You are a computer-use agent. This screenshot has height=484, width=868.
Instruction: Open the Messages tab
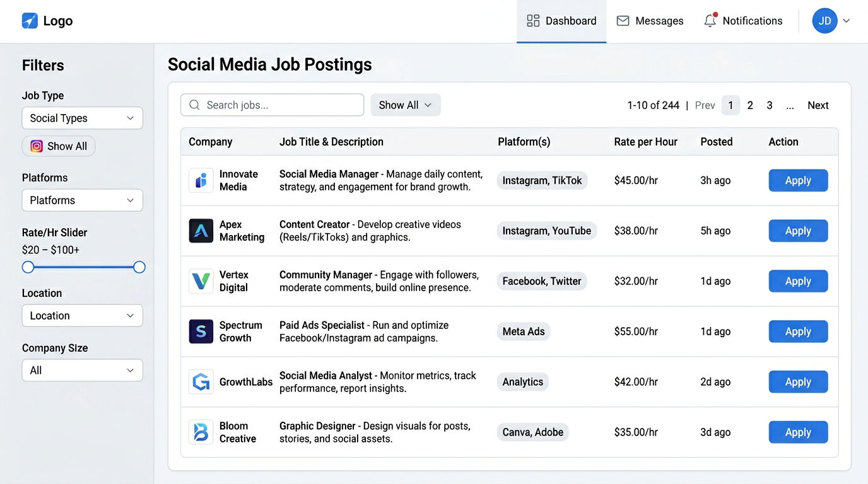click(650, 21)
